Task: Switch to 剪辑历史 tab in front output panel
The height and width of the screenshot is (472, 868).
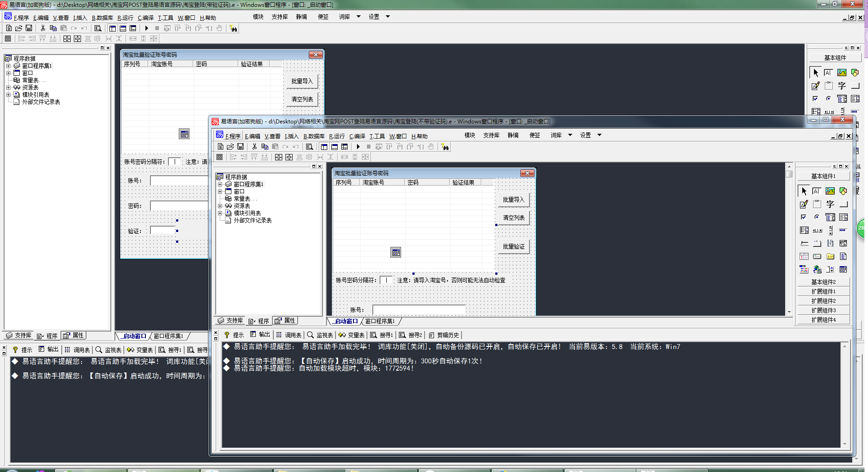Action: point(444,335)
